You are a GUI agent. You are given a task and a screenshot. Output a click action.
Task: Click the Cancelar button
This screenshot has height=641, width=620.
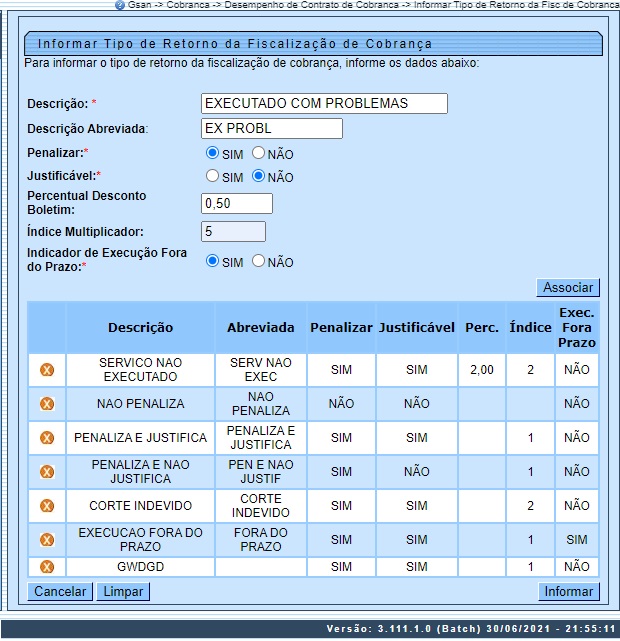[60, 592]
